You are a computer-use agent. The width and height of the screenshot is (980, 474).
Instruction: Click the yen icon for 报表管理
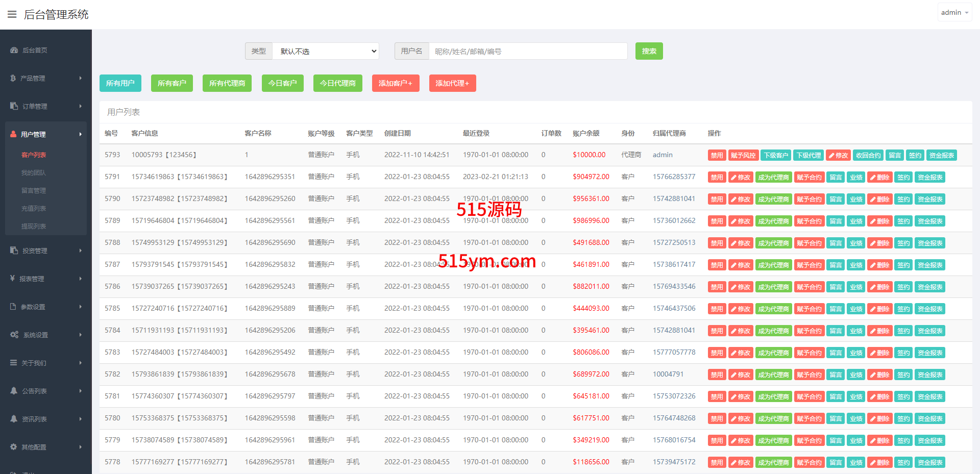tap(13, 279)
